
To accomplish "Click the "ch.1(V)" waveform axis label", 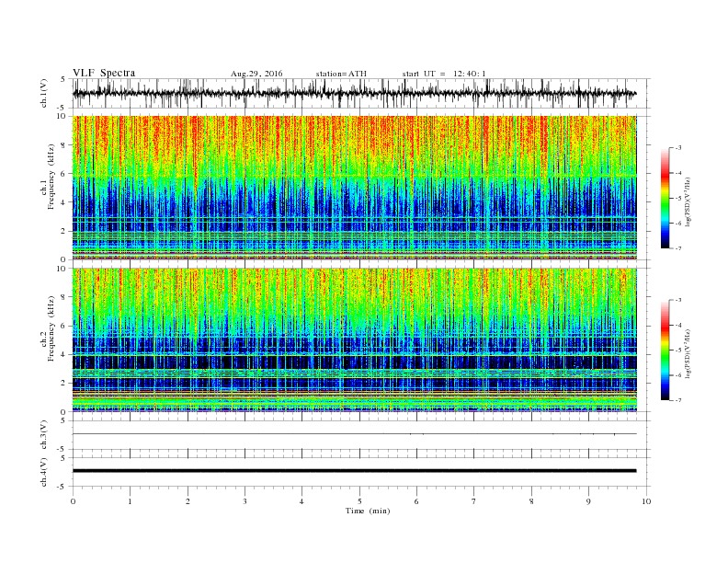I will pos(44,93).
